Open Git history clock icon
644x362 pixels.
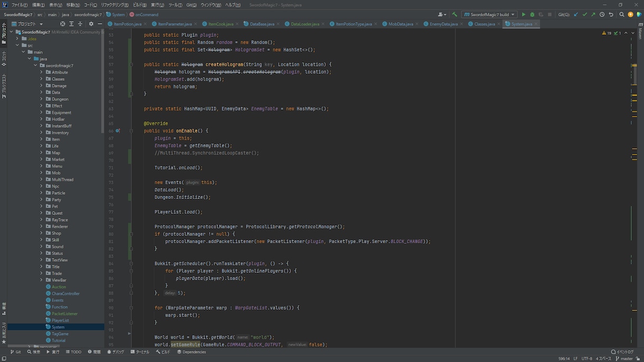pyautogui.click(x=602, y=15)
